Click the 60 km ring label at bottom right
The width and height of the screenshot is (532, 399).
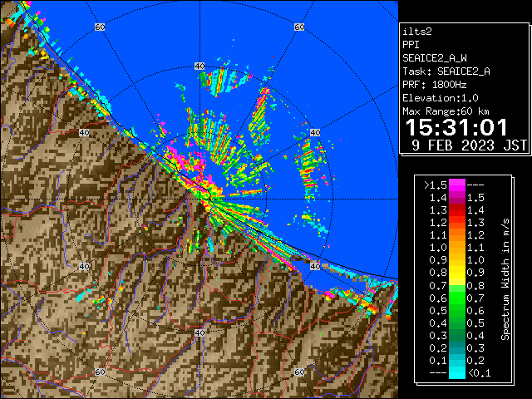tap(299, 372)
